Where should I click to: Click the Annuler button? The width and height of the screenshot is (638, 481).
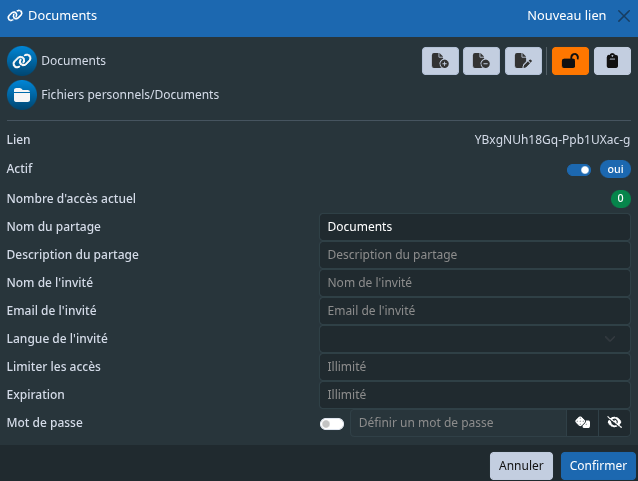tap(521, 466)
